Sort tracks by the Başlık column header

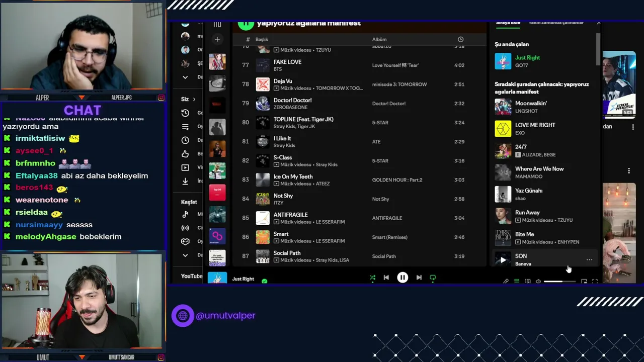click(262, 39)
